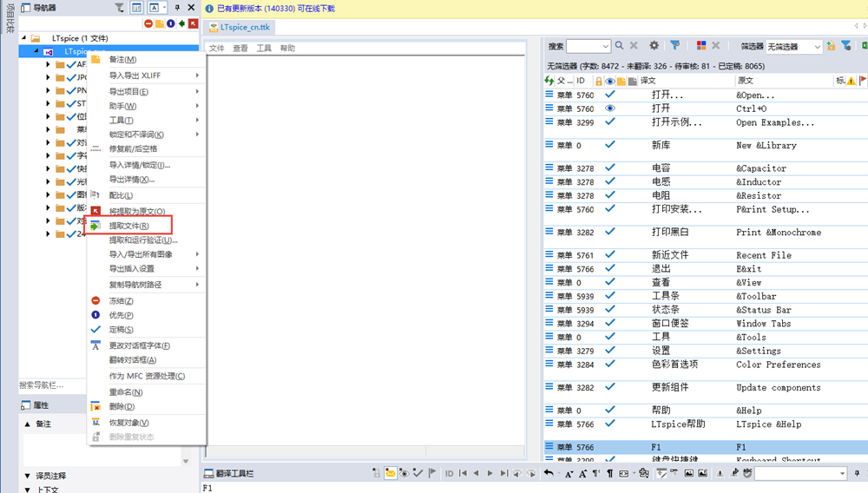Click the eye column header icon
This screenshot has height=493, width=868.
tap(610, 82)
